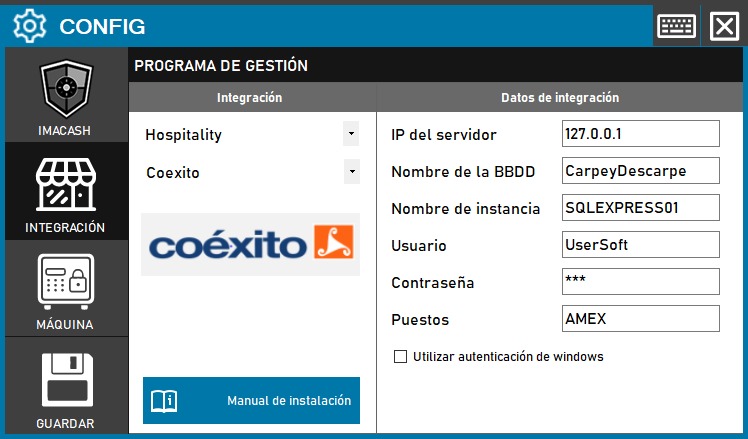Image resolution: width=748 pixels, height=439 pixels.
Task: Focus the Contraseña password field
Action: (640, 281)
